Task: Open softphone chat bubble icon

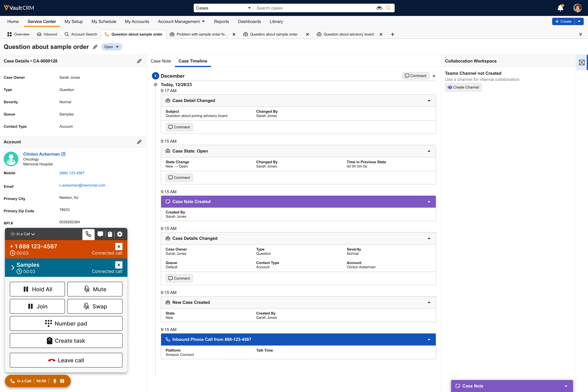Action: (x=100, y=234)
